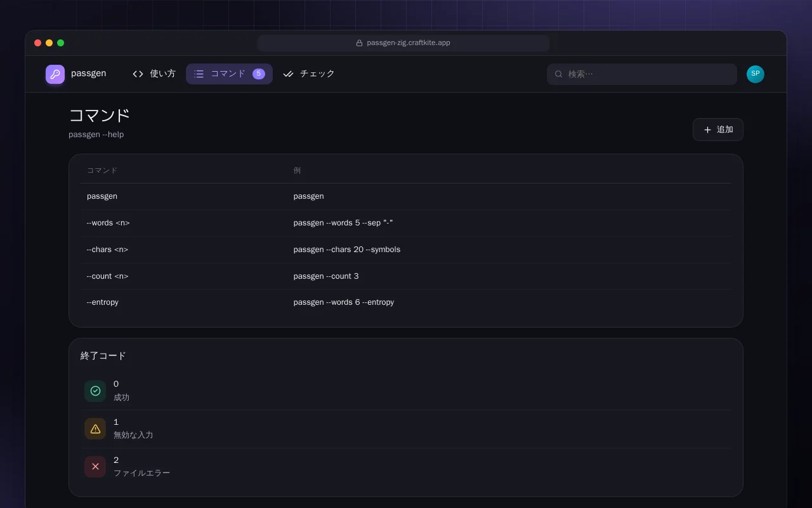Click the 成功 exit code label
The height and width of the screenshot is (508, 812).
(x=121, y=398)
